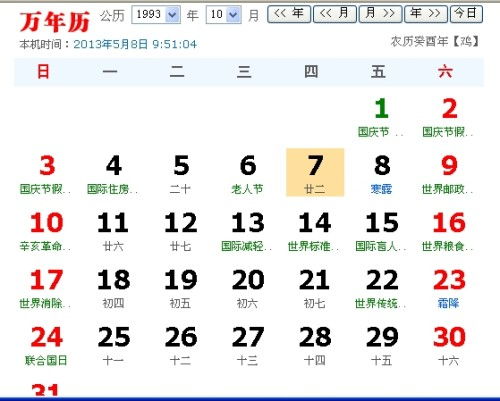The width and height of the screenshot is (500, 401).
Task: Select October 11, lunar 廿六
Action: tap(113, 232)
